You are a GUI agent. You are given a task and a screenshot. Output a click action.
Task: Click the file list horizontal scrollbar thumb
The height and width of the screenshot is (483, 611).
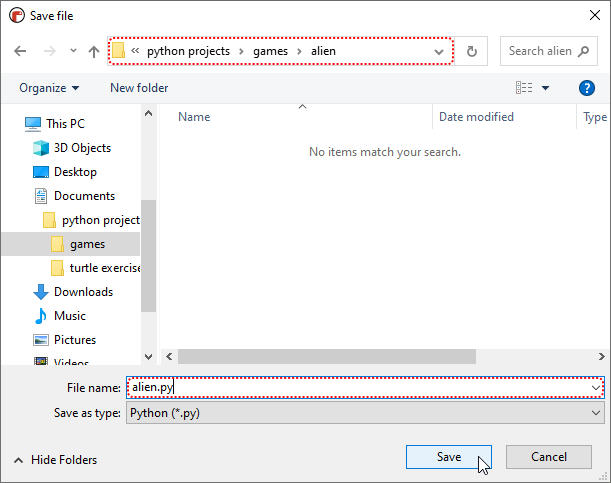[327, 356]
